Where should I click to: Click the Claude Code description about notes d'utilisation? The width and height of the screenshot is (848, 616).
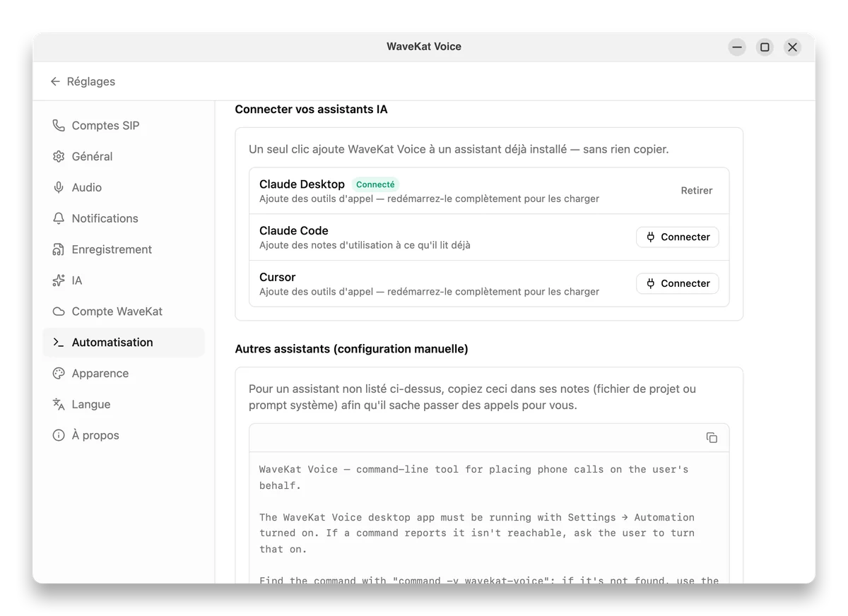tap(365, 245)
